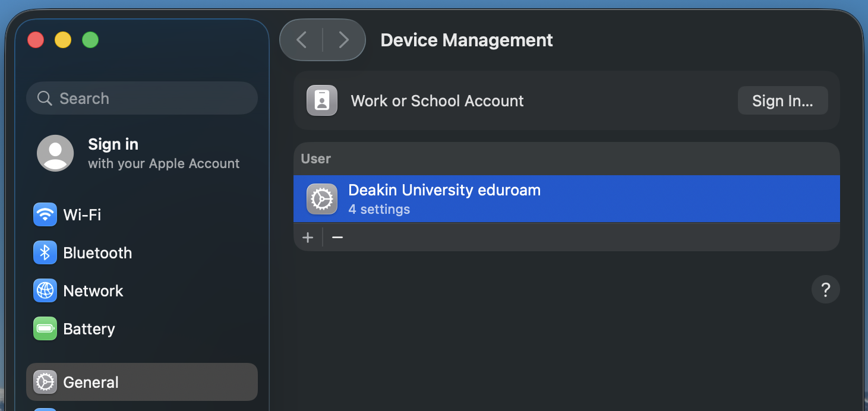This screenshot has height=411, width=868.
Task: Click the Apple Account avatar icon
Action: pos(55,153)
